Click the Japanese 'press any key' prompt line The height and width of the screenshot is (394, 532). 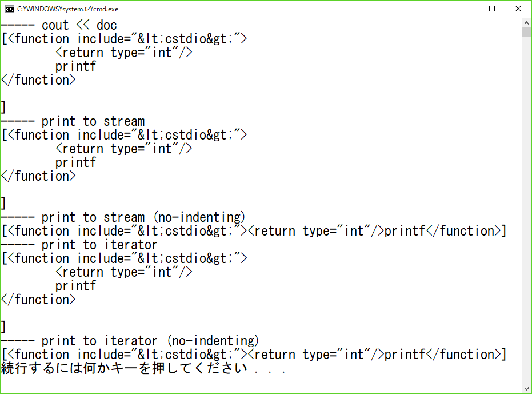[x=143, y=368]
